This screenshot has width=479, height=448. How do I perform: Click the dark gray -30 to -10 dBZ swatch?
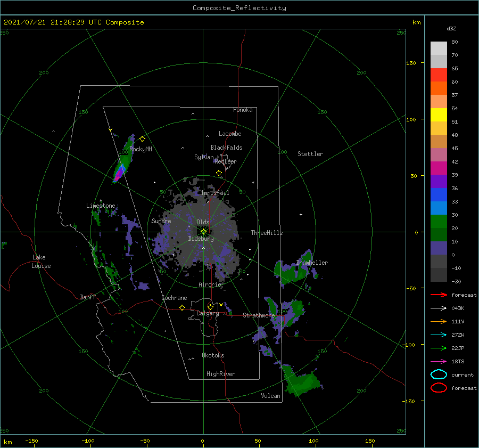[439, 275]
